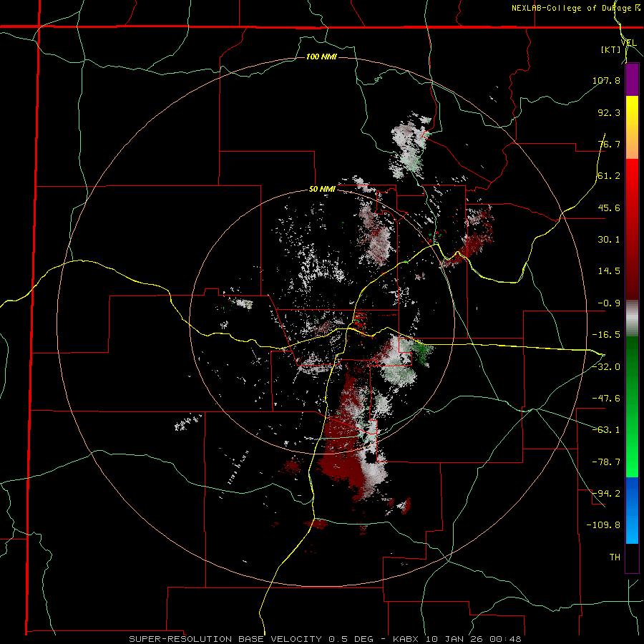Click the 45.6 velocity scale value

[x=609, y=208]
